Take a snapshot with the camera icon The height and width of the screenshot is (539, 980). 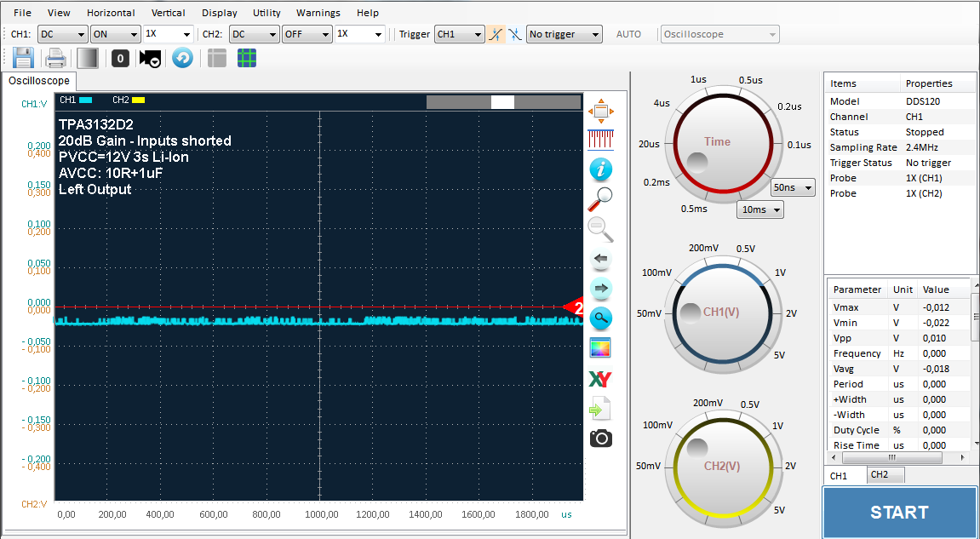click(600, 439)
